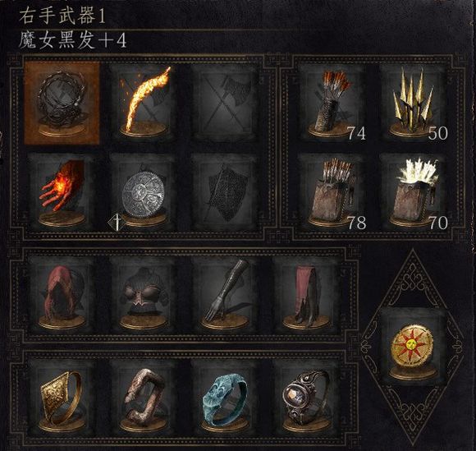Select the glowing white arrows showing 70
This screenshot has width=476, height=451.
(x=414, y=192)
